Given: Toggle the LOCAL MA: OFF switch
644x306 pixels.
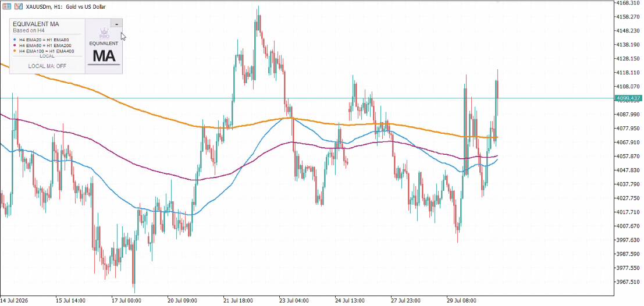Looking at the screenshot, I should pos(47,66).
